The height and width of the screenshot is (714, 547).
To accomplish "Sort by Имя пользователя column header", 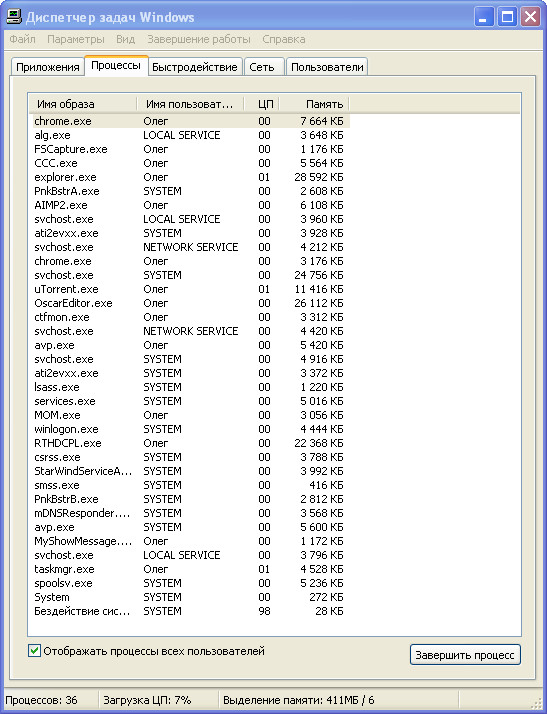I will (190, 104).
